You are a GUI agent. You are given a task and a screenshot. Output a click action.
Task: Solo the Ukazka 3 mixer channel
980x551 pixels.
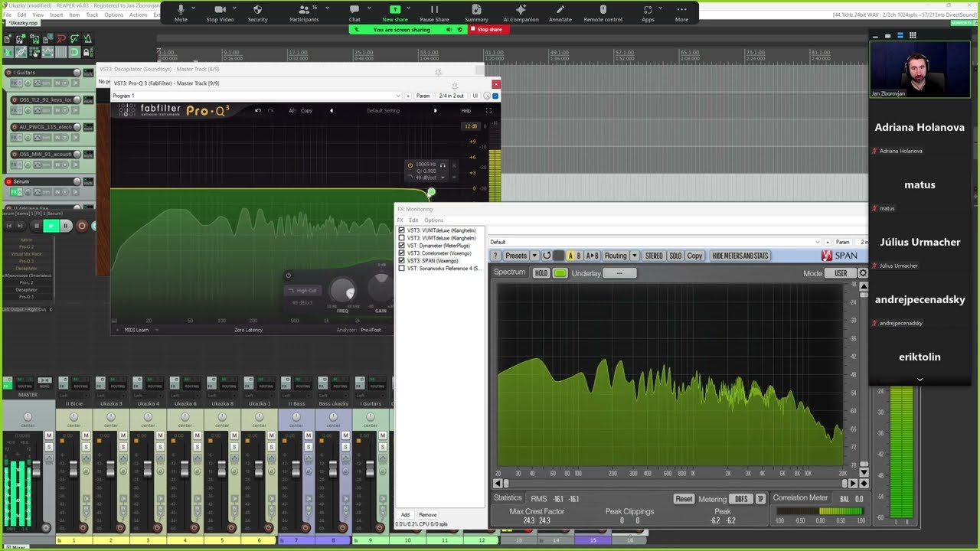coord(122,446)
